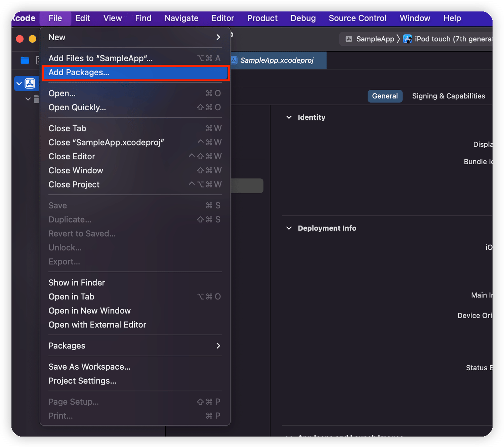Select Close Window menu item
The height and width of the screenshot is (448, 504).
click(135, 171)
